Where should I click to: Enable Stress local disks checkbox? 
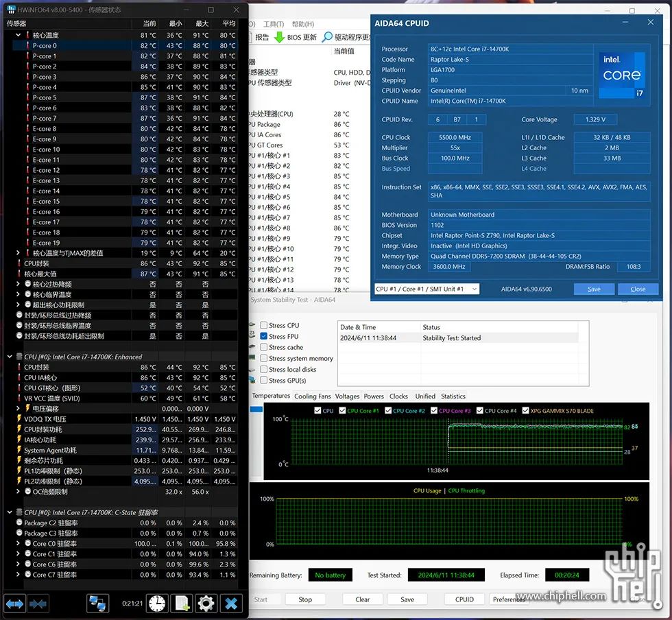[264, 369]
